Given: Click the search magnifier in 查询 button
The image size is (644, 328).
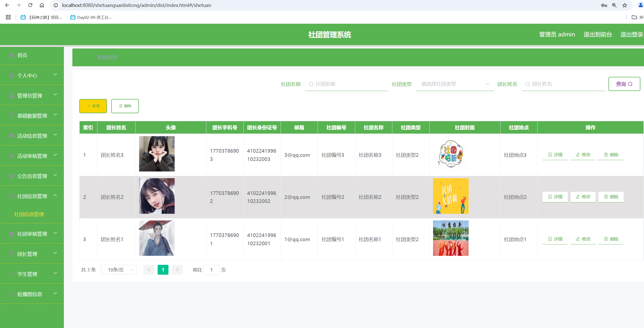Looking at the screenshot, I should [630, 84].
